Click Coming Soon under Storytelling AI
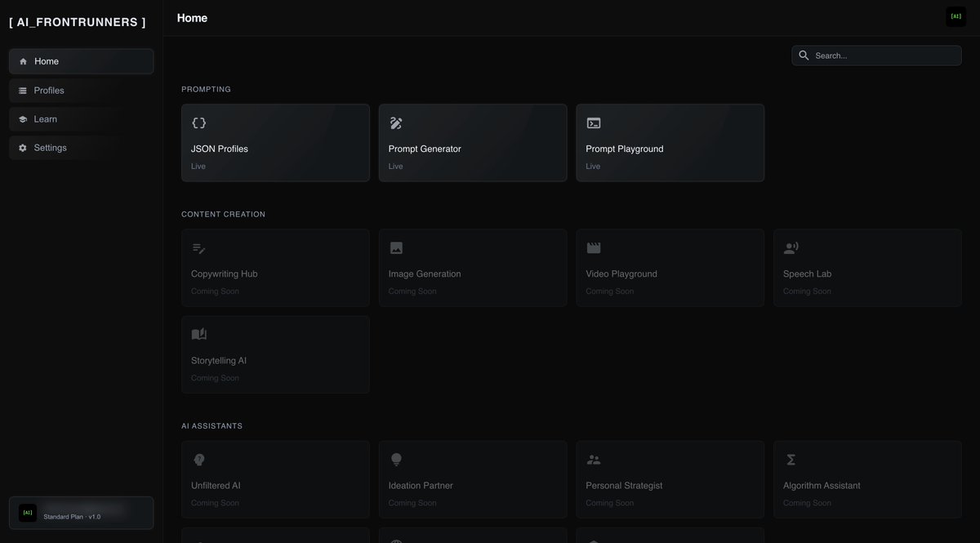The height and width of the screenshot is (543, 980). click(x=215, y=378)
